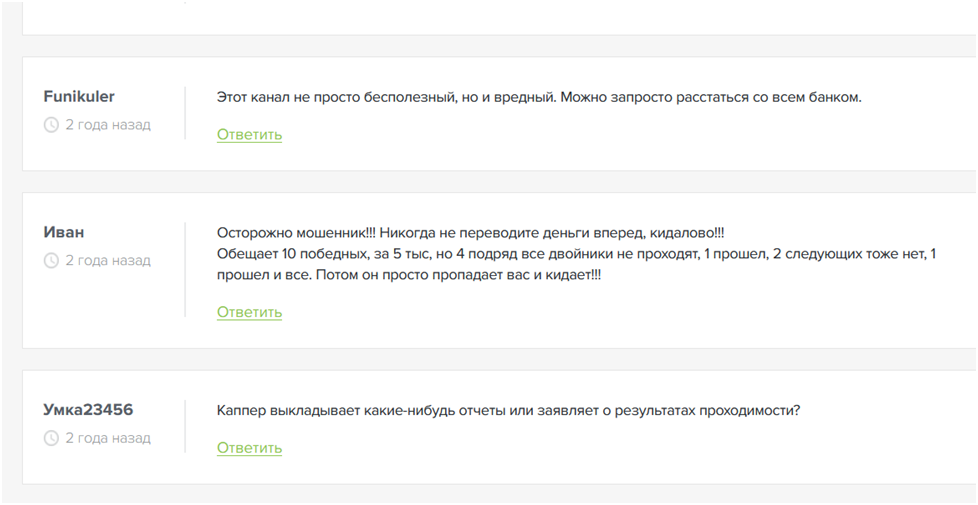The width and height of the screenshot is (978, 505).
Task: Select the author name Иван
Action: pyautogui.click(x=64, y=232)
